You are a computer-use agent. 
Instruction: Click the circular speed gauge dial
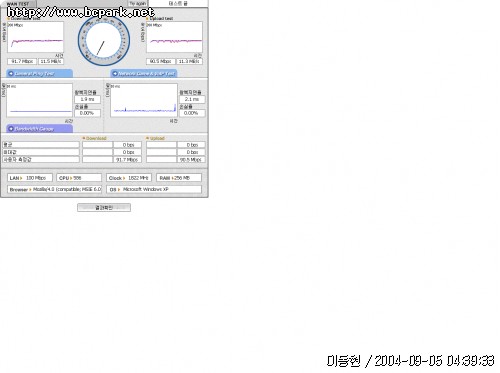104,41
